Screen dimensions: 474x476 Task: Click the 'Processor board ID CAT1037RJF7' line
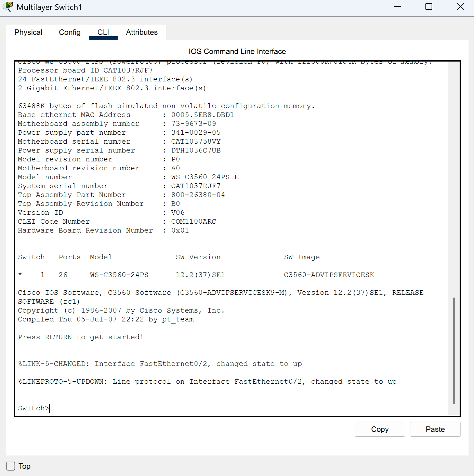point(85,70)
